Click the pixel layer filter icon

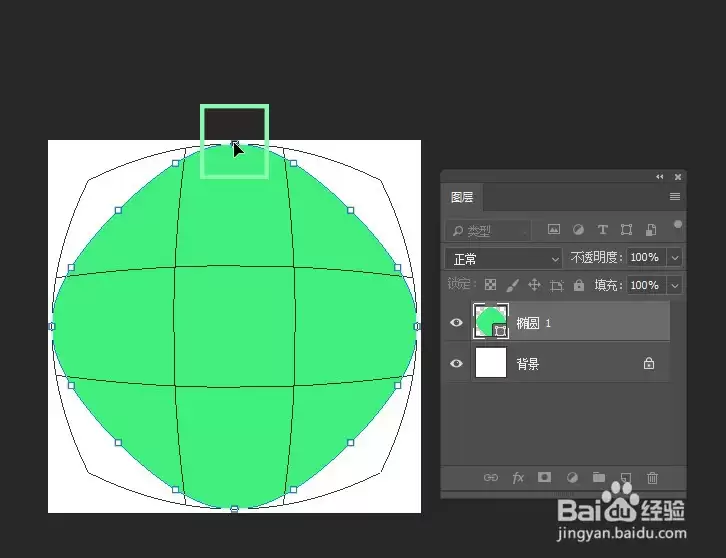pyautogui.click(x=554, y=229)
